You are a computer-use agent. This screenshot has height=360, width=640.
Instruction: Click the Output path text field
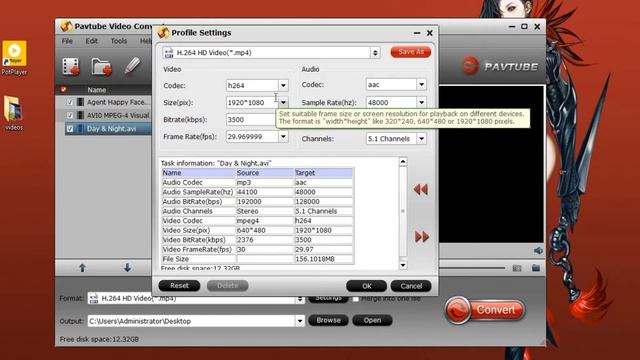pyautogui.click(x=192, y=321)
